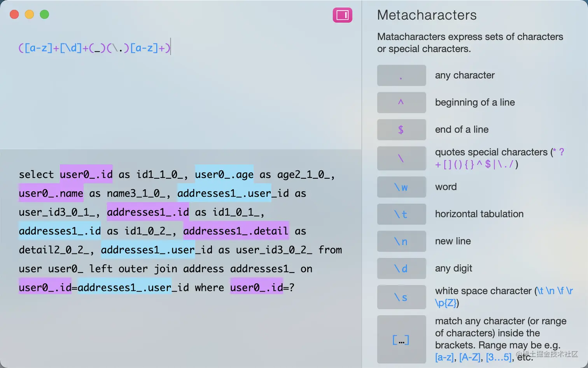
Task: Insert the \n new line metacharacter
Action: 401,241
